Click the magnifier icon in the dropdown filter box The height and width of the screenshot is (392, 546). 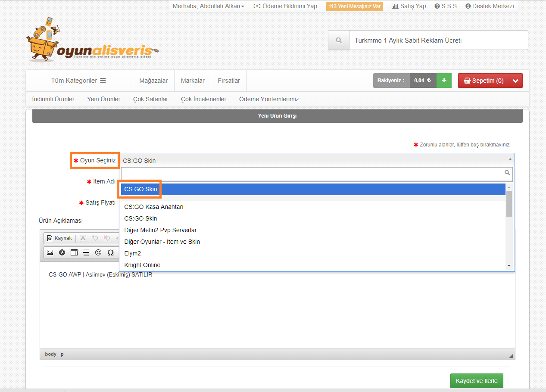click(x=507, y=173)
